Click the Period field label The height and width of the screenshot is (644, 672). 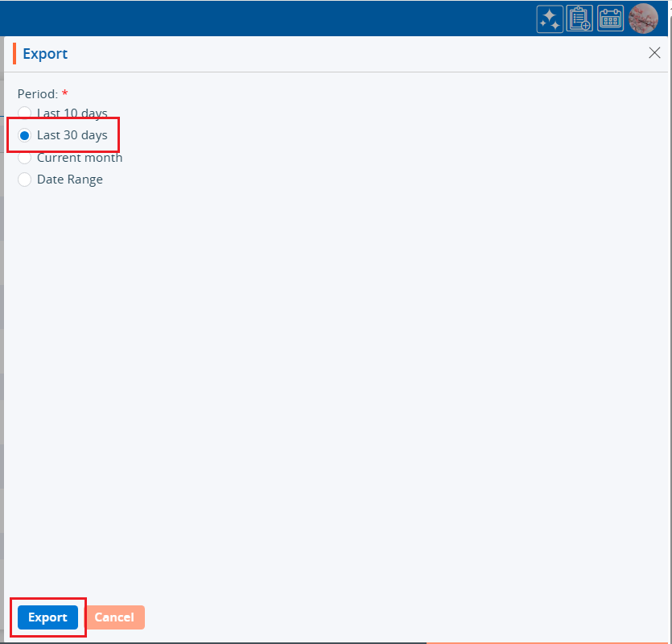(37, 93)
